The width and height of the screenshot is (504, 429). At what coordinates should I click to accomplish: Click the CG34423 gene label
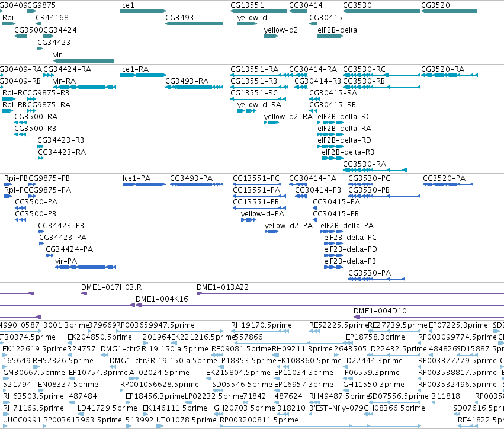(54, 43)
